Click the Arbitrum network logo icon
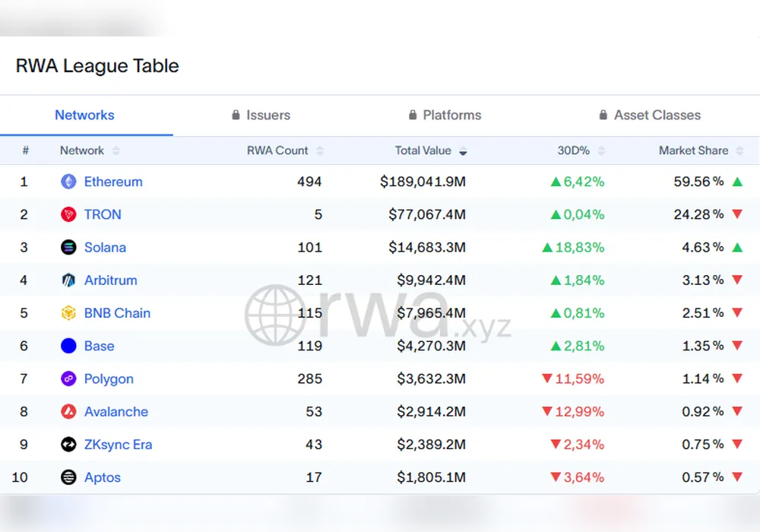The height and width of the screenshot is (532, 760). tap(68, 280)
